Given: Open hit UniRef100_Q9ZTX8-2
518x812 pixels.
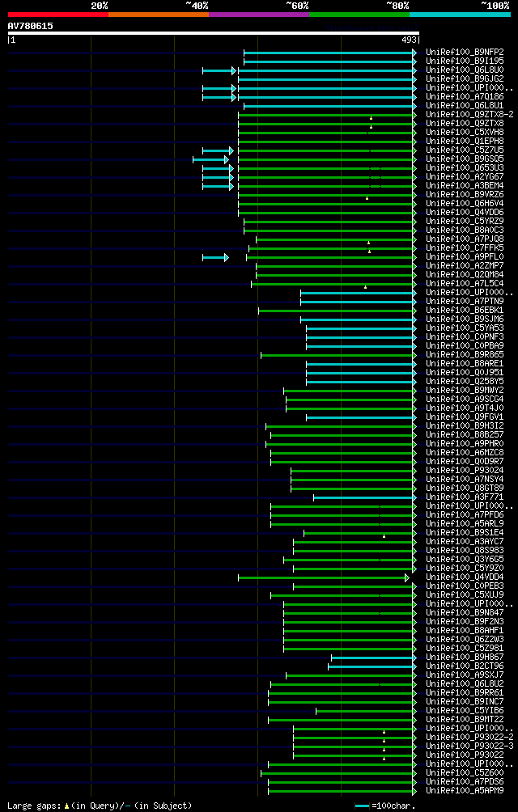Looking at the screenshot, I should tap(469, 115).
